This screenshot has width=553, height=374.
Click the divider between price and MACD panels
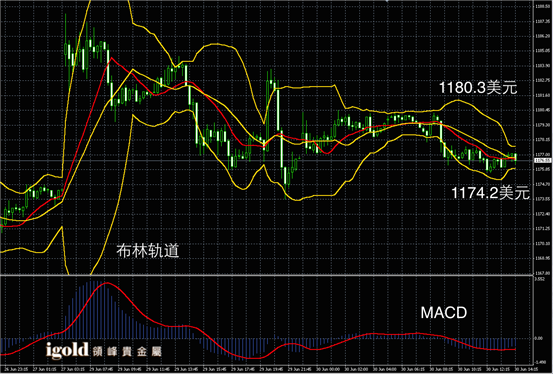click(x=266, y=275)
